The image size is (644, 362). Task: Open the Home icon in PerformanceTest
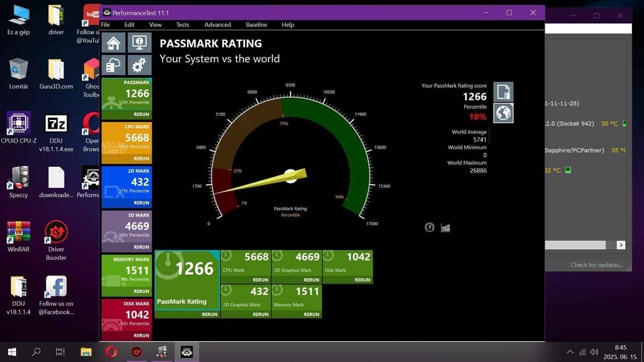[x=114, y=43]
